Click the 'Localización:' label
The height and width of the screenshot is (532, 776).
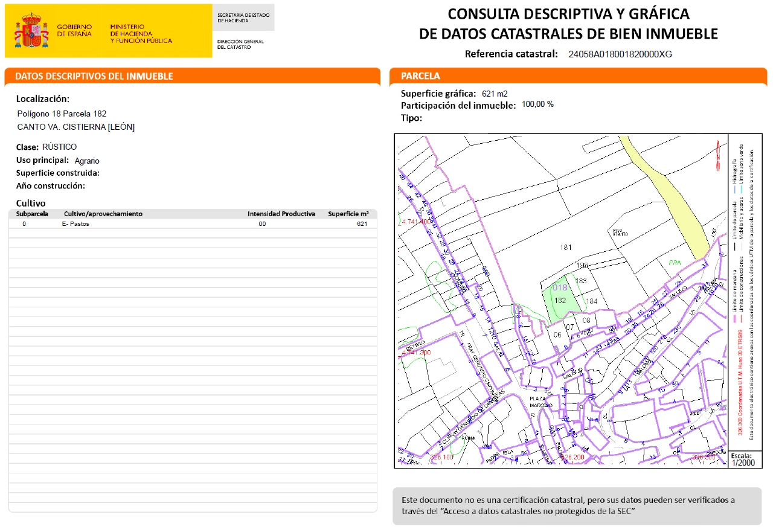pyautogui.click(x=43, y=99)
